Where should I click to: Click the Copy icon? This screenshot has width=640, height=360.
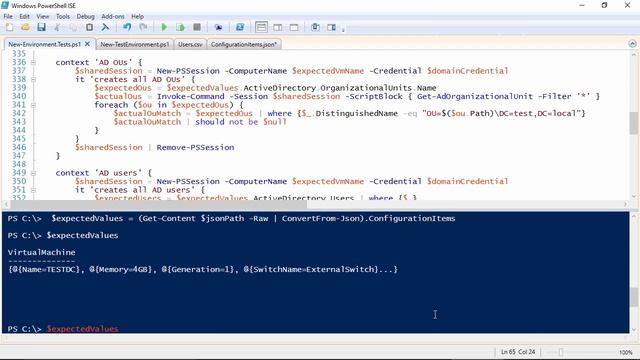pyautogui.click(x=73, y=27)
